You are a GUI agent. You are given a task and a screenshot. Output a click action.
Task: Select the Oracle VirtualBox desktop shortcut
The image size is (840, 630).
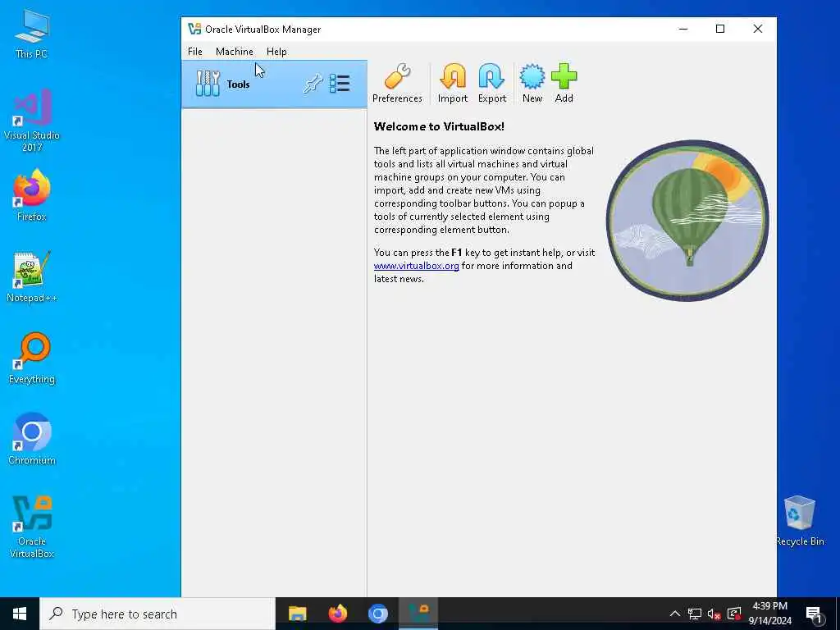32,527
